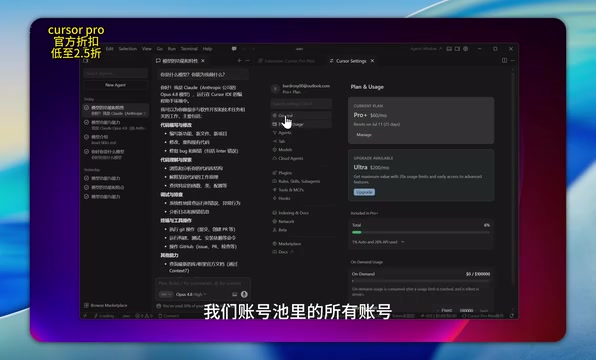This screenshot has height=360, width=596.
Task: Click the settings panel vertical scrollbar
Action: [x=512, y=179]
